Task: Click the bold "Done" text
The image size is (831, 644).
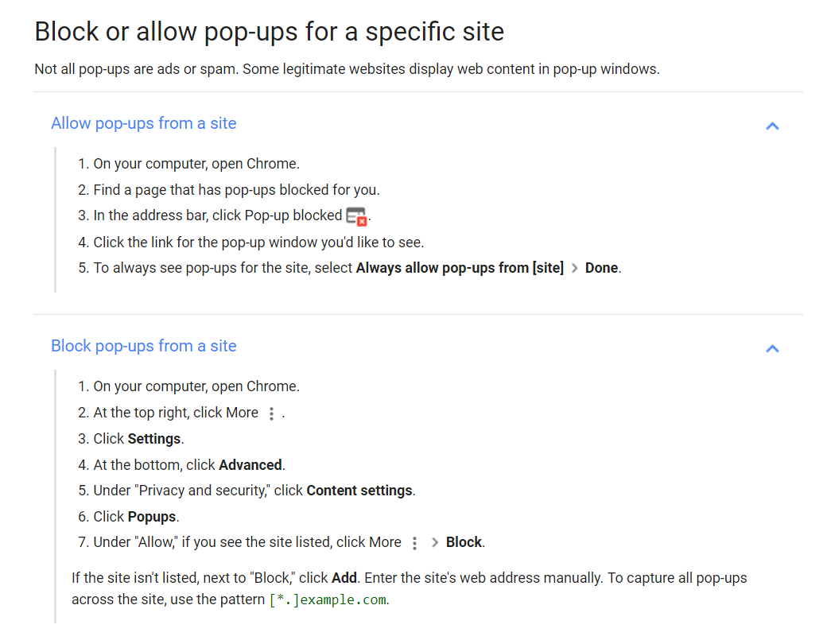Action: 601,268
